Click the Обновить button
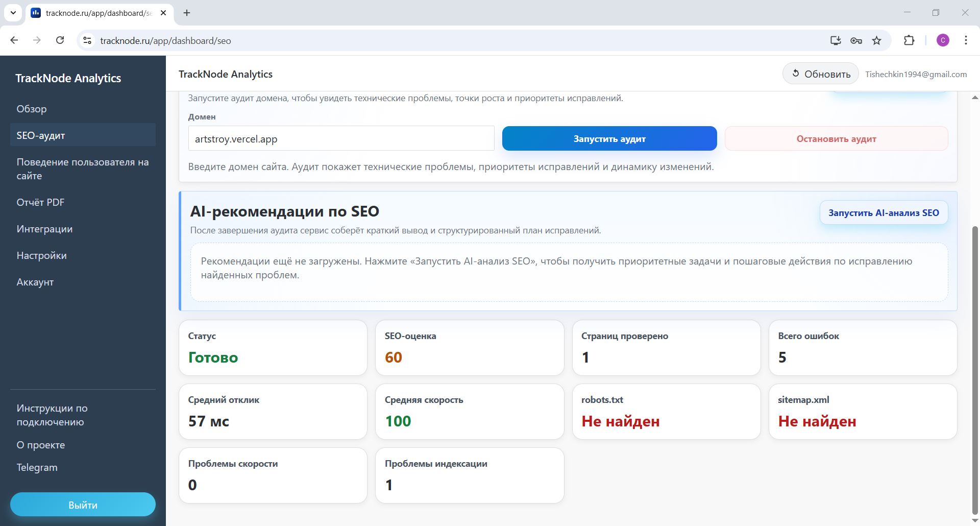980x526 pixels. click(x=820, y=73)
